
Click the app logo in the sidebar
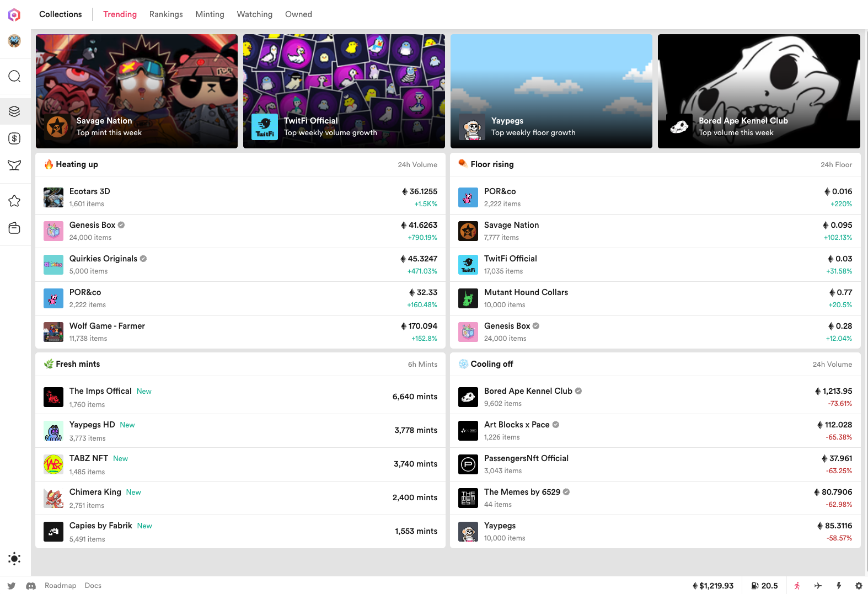[14, 15]
